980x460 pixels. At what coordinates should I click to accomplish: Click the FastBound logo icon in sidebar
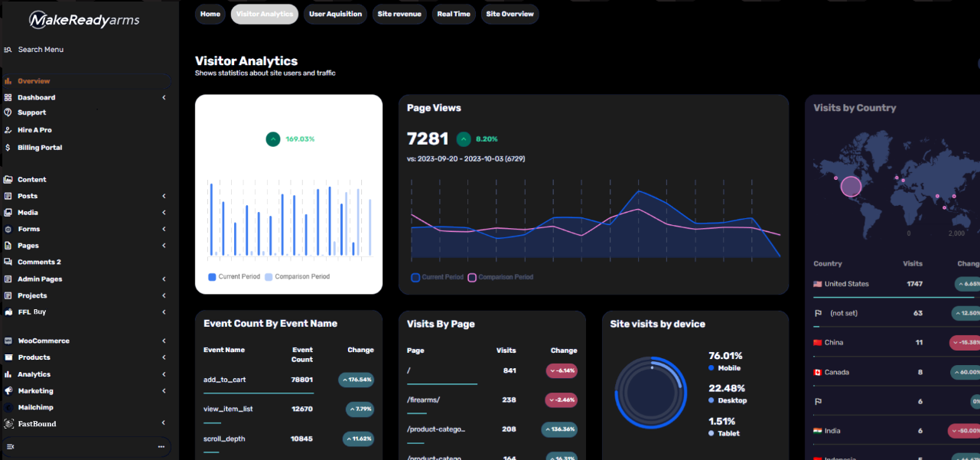click(8, 424)
